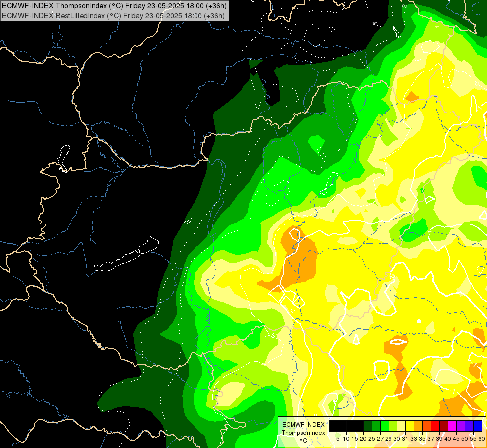Click the legend tick label 35
Image resolution: width=487 pixels, height=448 pixels.
coord(422,439)
